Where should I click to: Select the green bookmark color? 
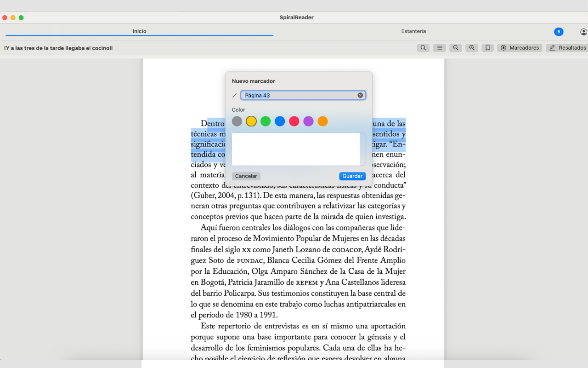click(266, 121)
